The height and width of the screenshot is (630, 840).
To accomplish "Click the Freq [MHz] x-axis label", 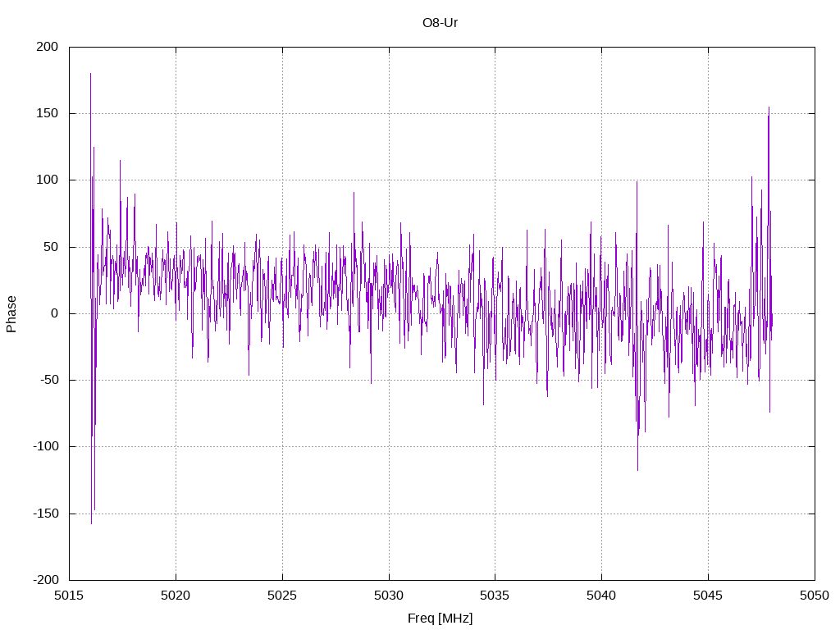I will pos(440,619).
